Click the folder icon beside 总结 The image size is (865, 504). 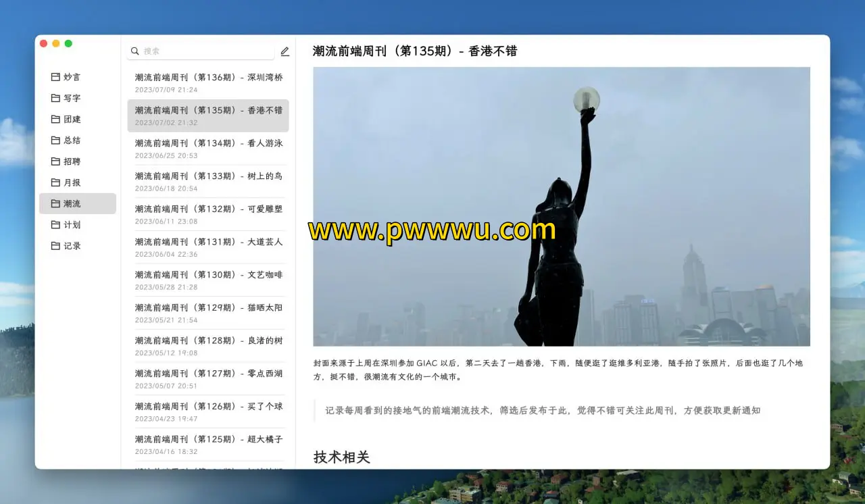click(55, 141)
